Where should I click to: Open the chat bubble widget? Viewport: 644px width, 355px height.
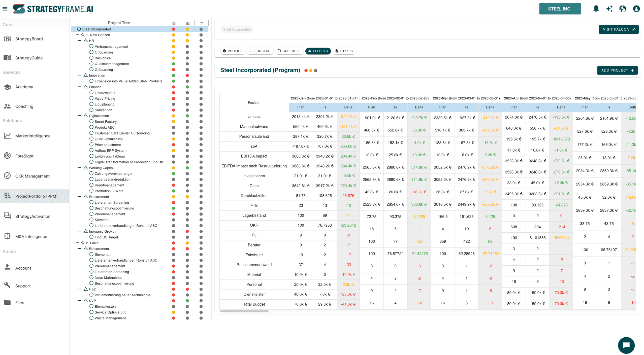626,345
